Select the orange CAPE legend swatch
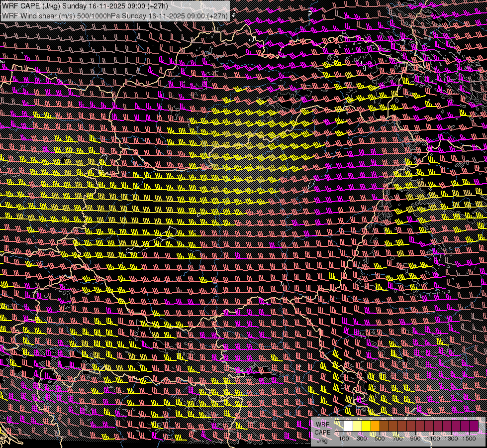 click(376, 426)
